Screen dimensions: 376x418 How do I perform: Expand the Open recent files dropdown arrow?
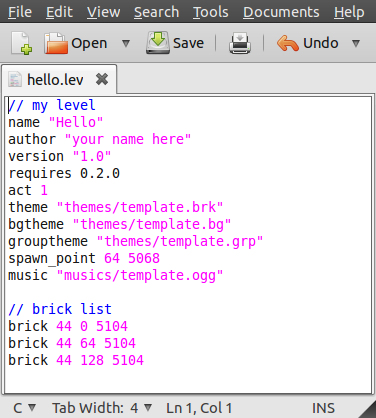(126, 43)
